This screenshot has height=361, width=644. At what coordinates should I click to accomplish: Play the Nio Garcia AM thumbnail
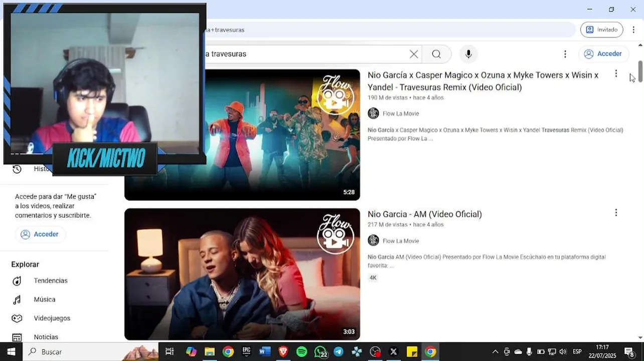242,274
